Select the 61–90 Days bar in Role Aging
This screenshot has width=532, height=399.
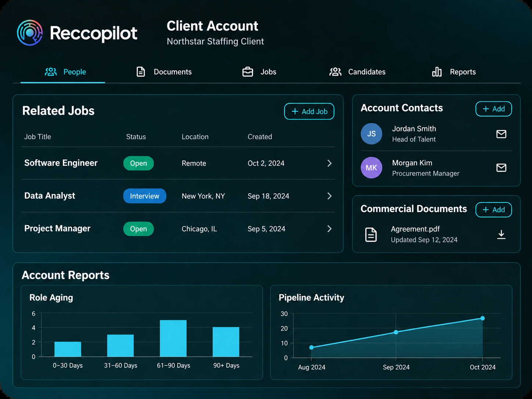tap(173, 338)
